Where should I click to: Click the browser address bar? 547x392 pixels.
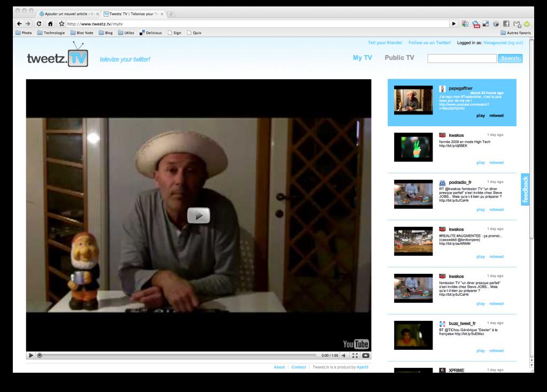[257, 24]
